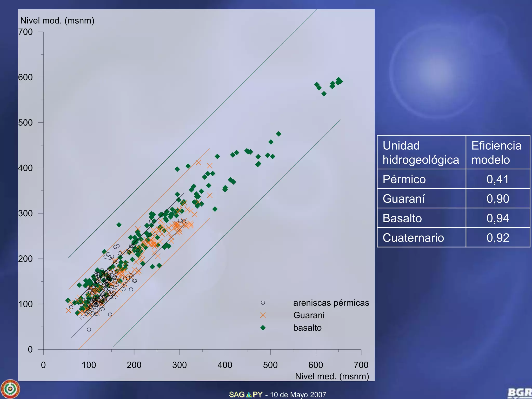Image resolution: width=532 pixels, height=399 pixels.
Task: Click the 10 de Mayo 2007 footer date
Action: (298, 395)
